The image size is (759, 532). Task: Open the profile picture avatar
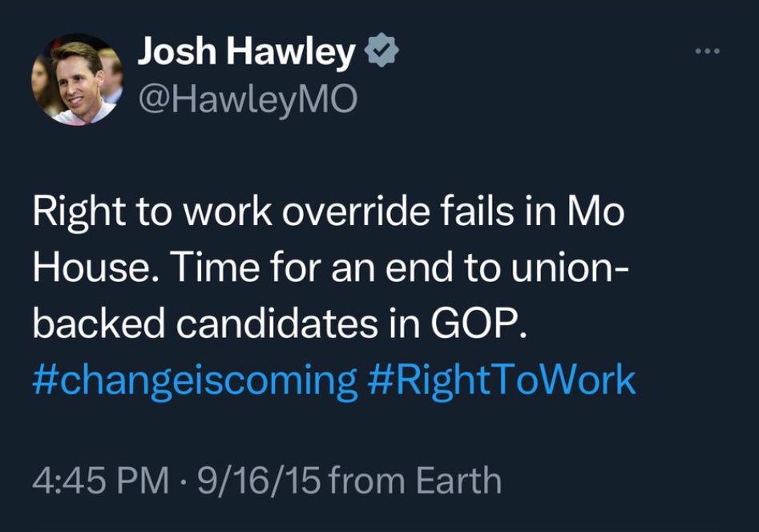pos(78,79)
